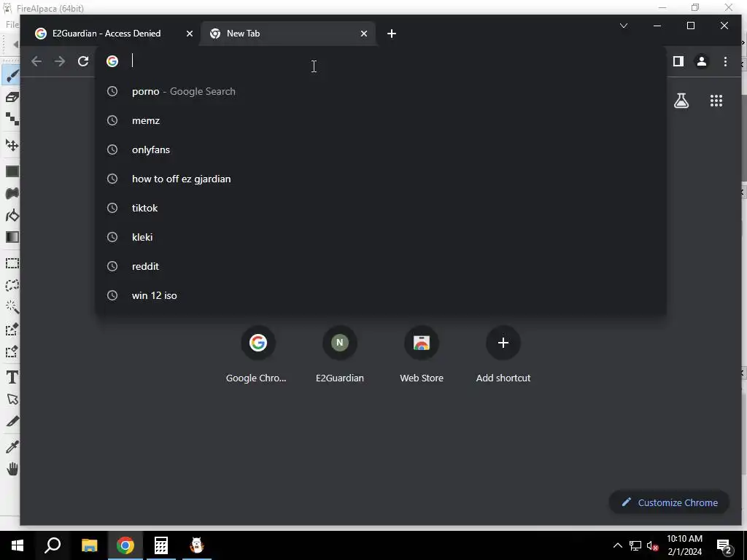Open Chrome's side panel
Screen dimensions: 747x560
point(678,61)
